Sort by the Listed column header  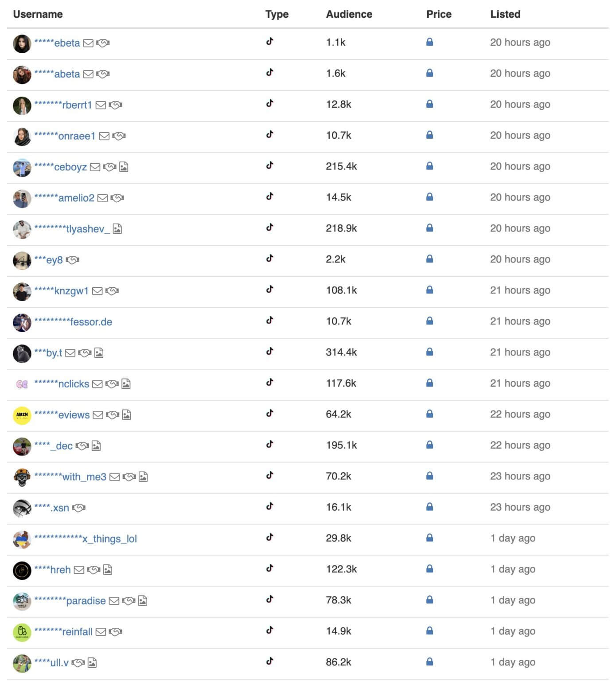point(505,14)
